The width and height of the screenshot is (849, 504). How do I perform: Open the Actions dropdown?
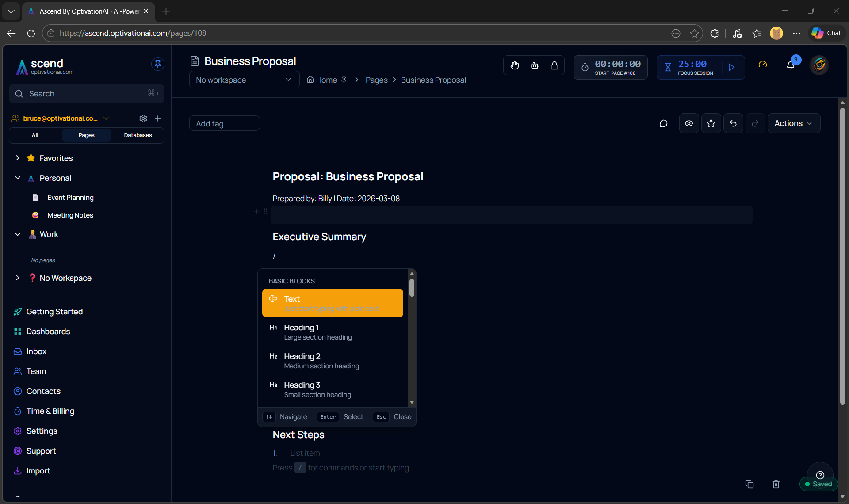click(x=794, y=123)
